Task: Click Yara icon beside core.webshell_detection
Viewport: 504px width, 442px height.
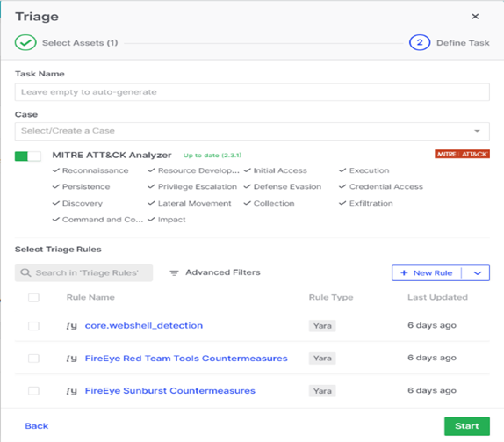Action: 71,326
